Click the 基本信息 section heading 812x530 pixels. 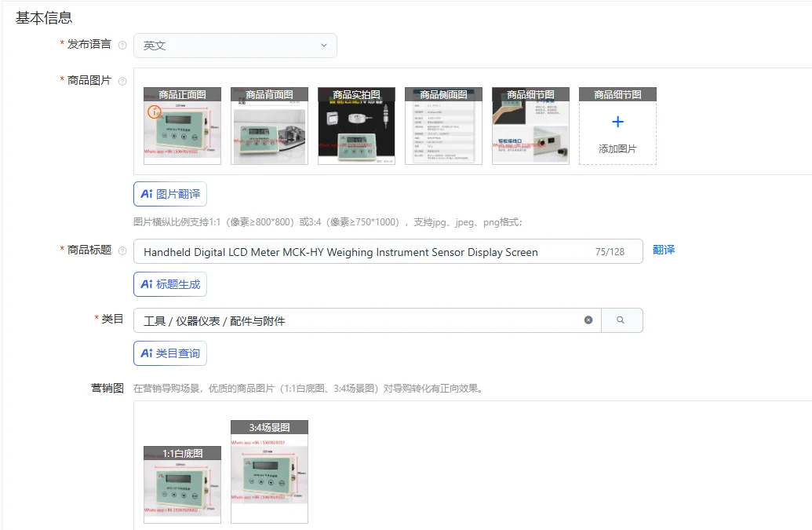44,18
